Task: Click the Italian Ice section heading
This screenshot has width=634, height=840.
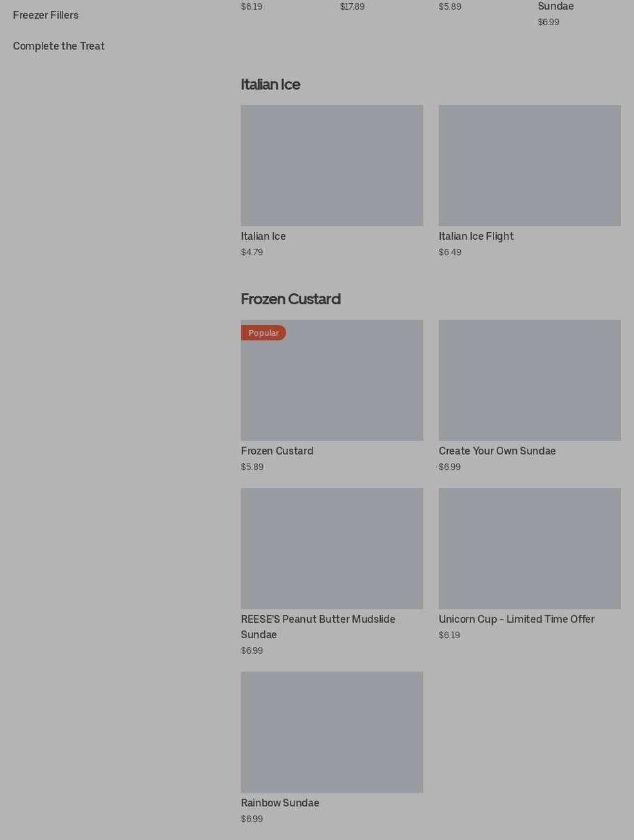Action: (x=270, y=84)
